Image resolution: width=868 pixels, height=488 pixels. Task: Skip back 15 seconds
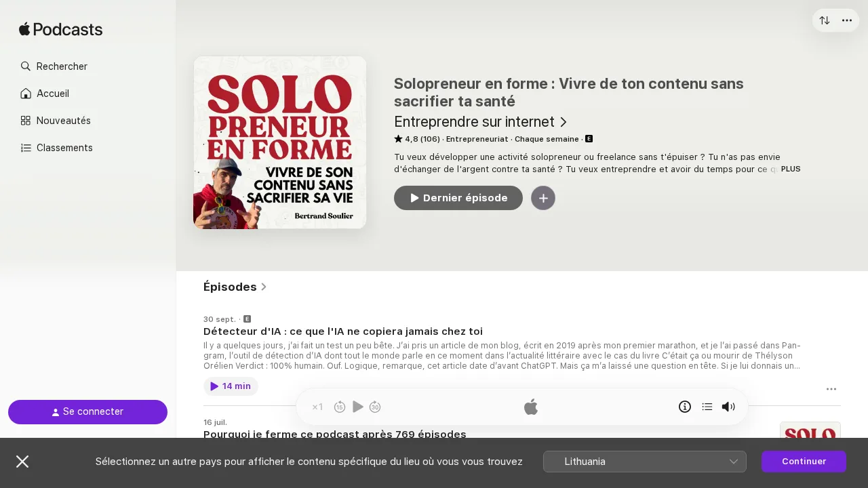point(340,407)
